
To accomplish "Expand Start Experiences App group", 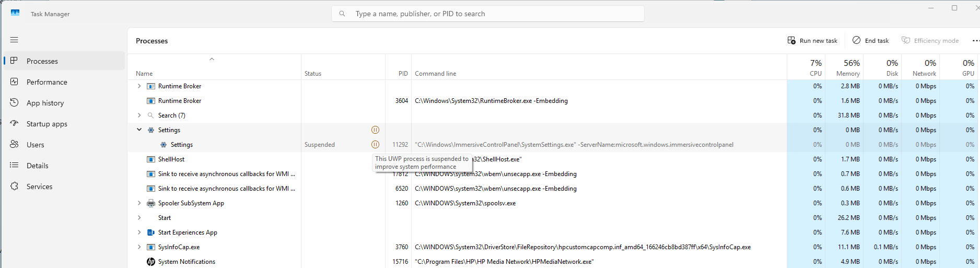I will [139, 232].
